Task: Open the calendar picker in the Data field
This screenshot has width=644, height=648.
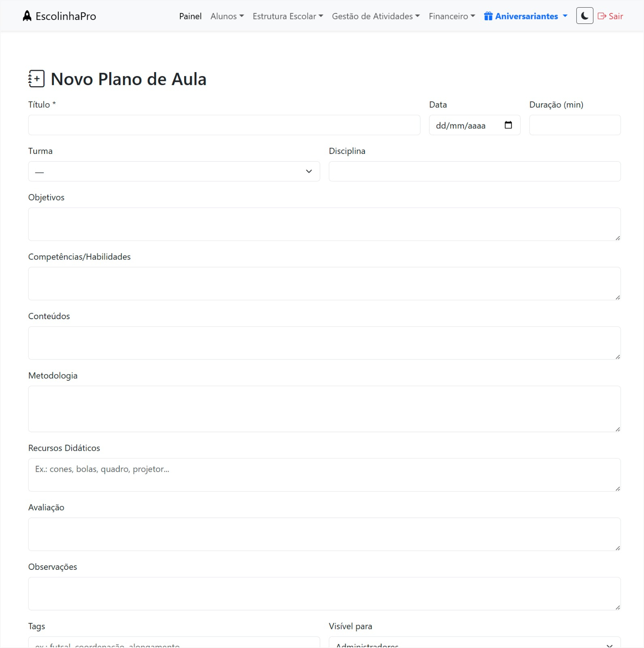Action: (x=508, y=125)
